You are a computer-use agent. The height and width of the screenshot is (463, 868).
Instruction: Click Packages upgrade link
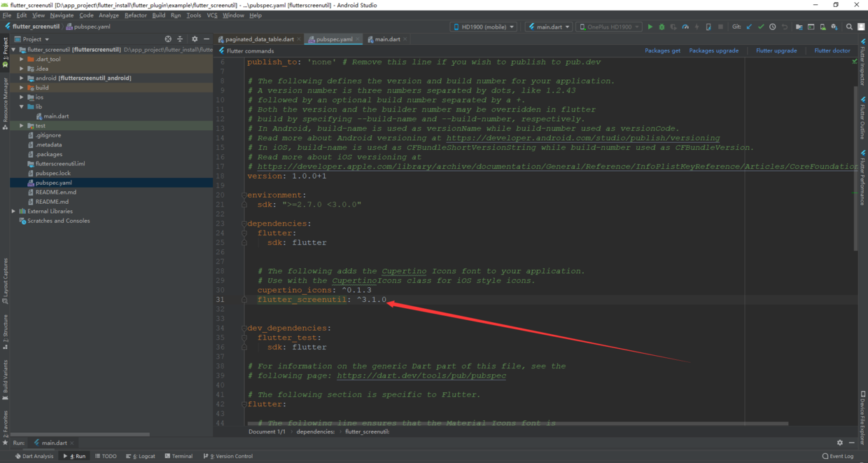[713, 50]
